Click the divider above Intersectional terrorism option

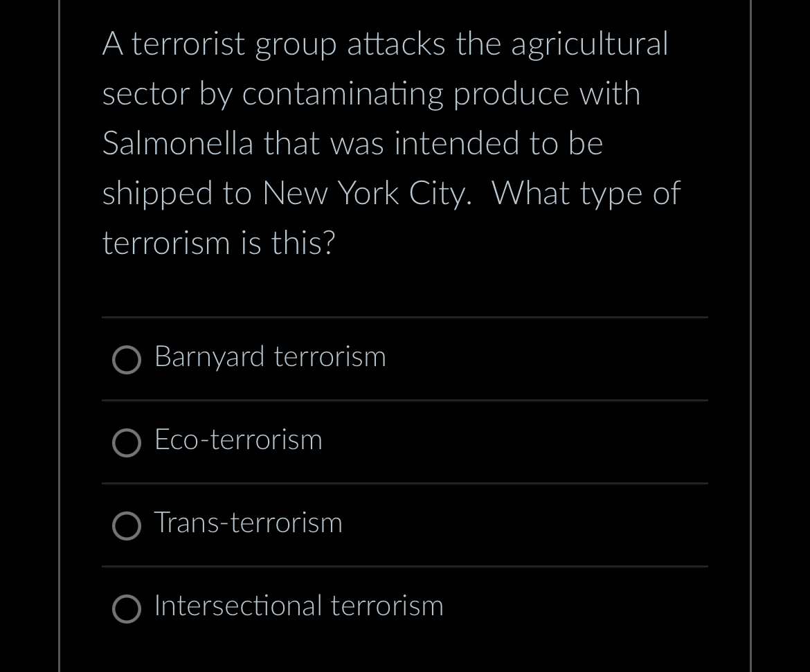[405, 566]
